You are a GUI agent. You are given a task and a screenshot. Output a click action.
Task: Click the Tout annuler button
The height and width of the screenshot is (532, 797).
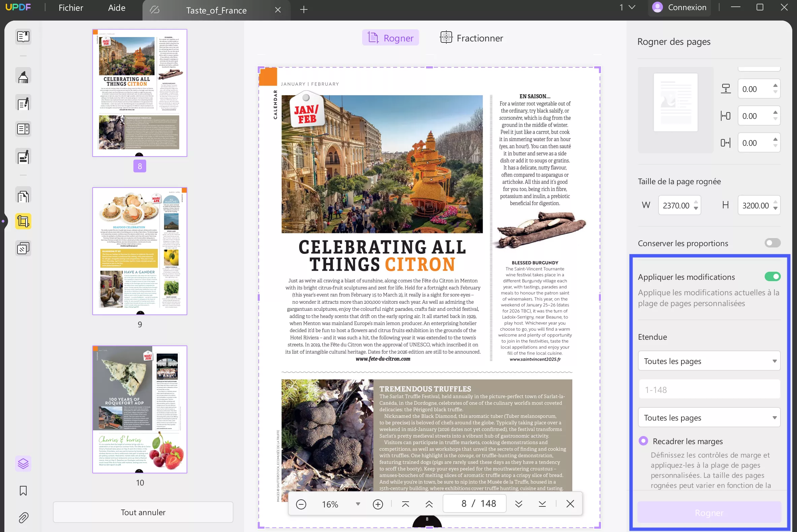[143, 512]
